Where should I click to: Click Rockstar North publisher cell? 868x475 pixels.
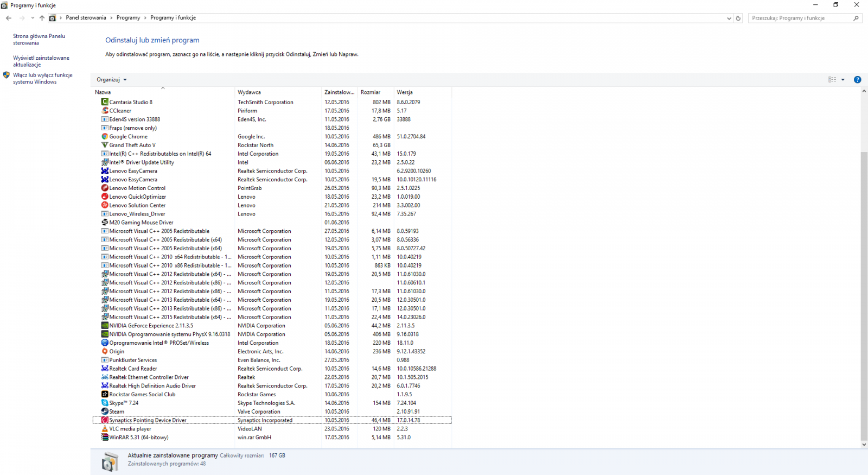256,145
